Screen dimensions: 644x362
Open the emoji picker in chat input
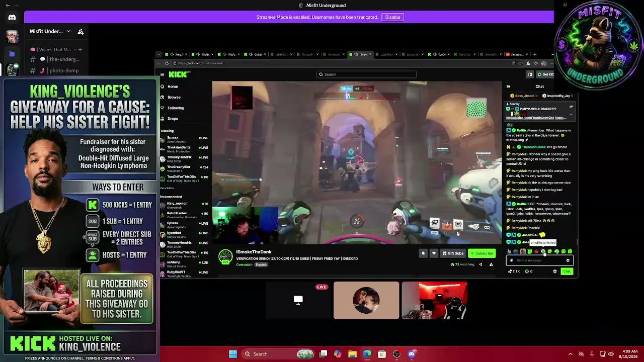coord(568,260)
